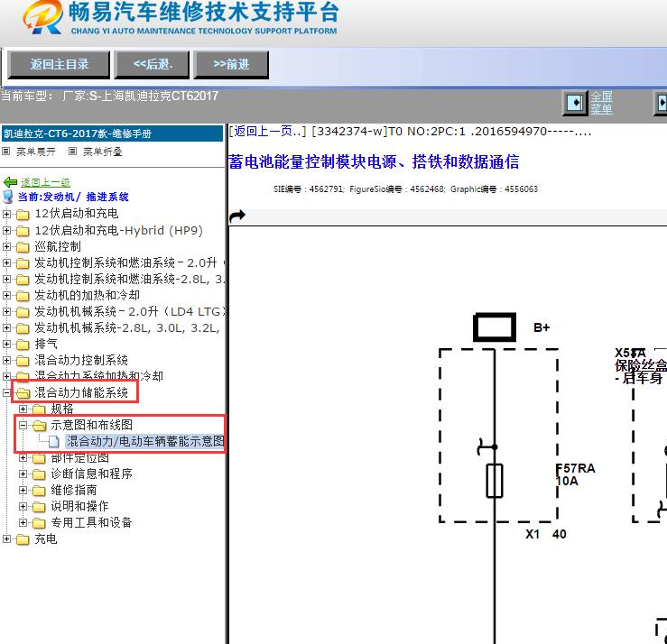Select 巡航控制 tree item
The width and height of the screenshot is (667, 644).
click(58, 246)
